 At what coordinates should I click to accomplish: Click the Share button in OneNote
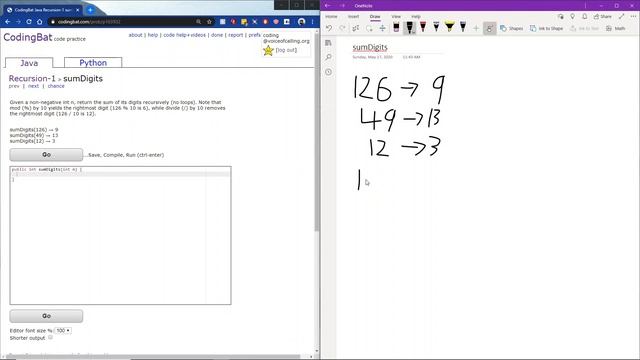click(603, 16)
